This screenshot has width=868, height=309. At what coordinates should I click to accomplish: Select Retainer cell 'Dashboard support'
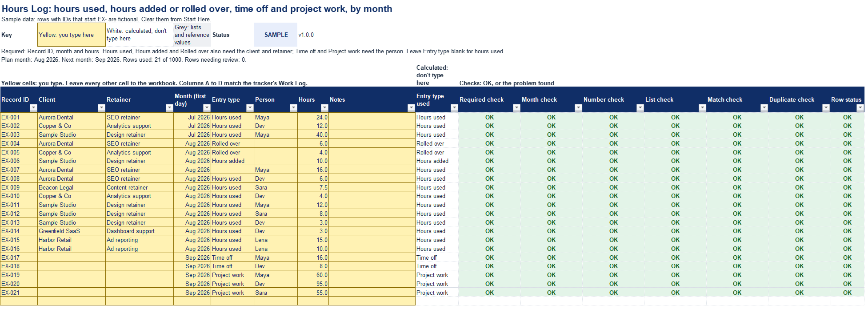140,231
